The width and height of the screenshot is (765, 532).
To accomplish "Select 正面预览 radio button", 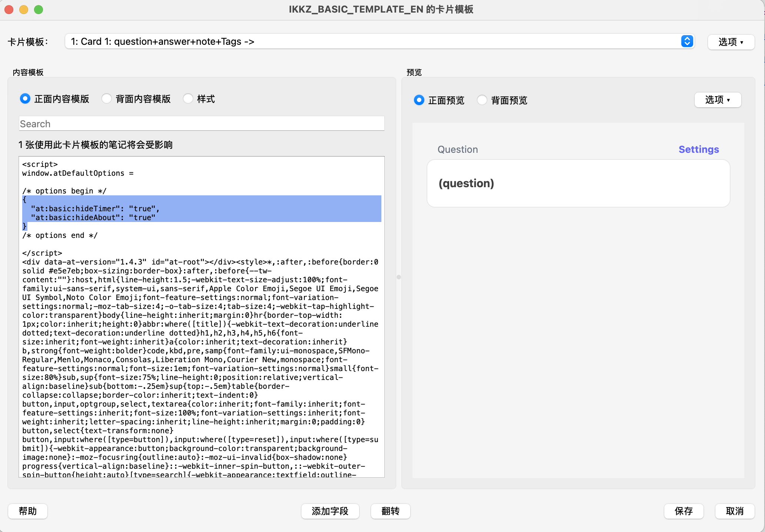I will 419,100.
